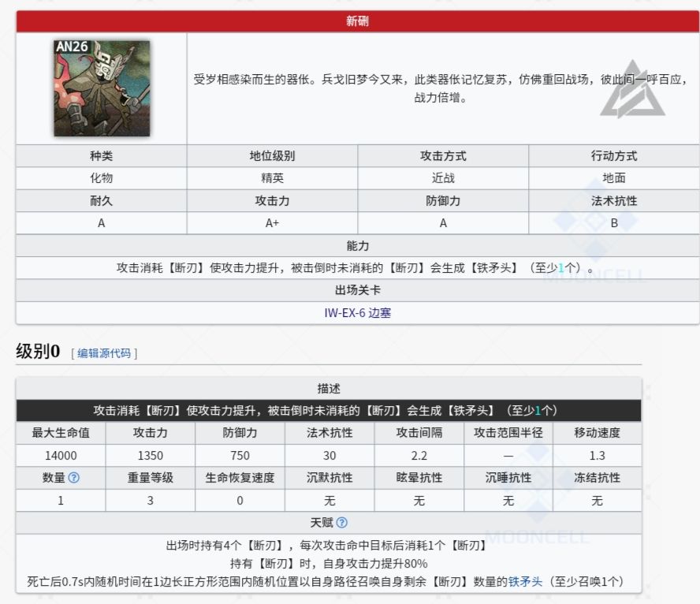
Task: Select the 眩晕抗性 header cell
Action: (x=419, y=478)
